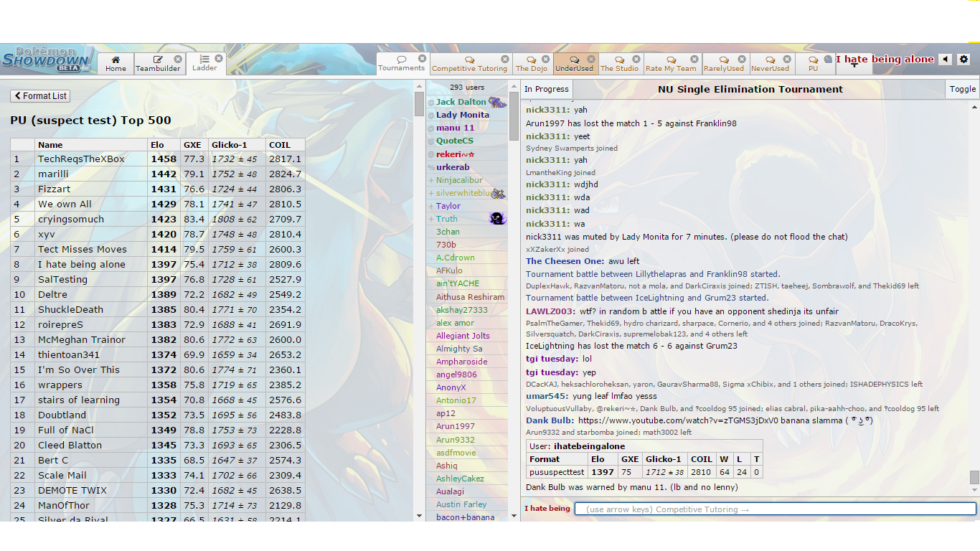Click the speaker sound icon beside the gear
The image size is (980, 551).
[x=946, y=59]
